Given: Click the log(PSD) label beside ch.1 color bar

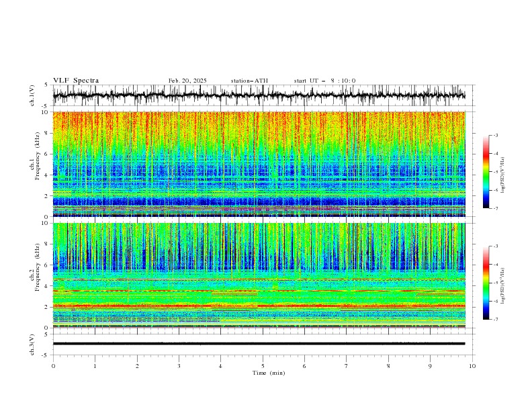Looking at the screenshot, I should 502,175.
